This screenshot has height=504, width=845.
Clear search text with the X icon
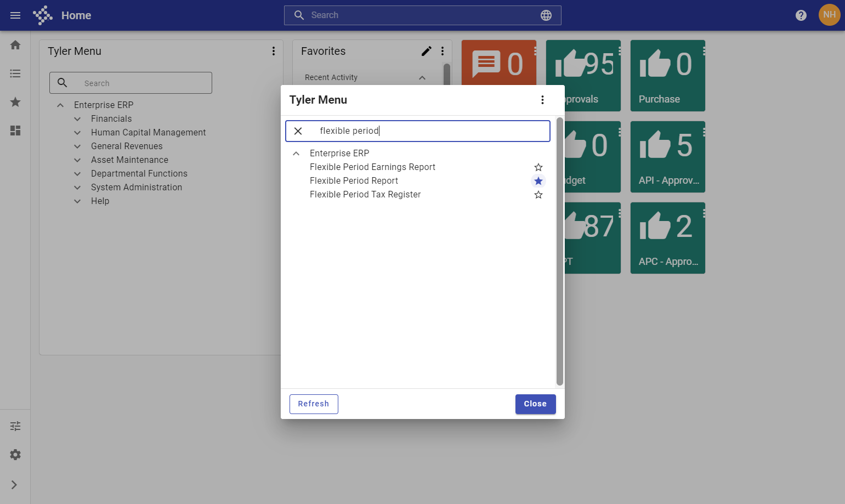click(x=298, y=131)
